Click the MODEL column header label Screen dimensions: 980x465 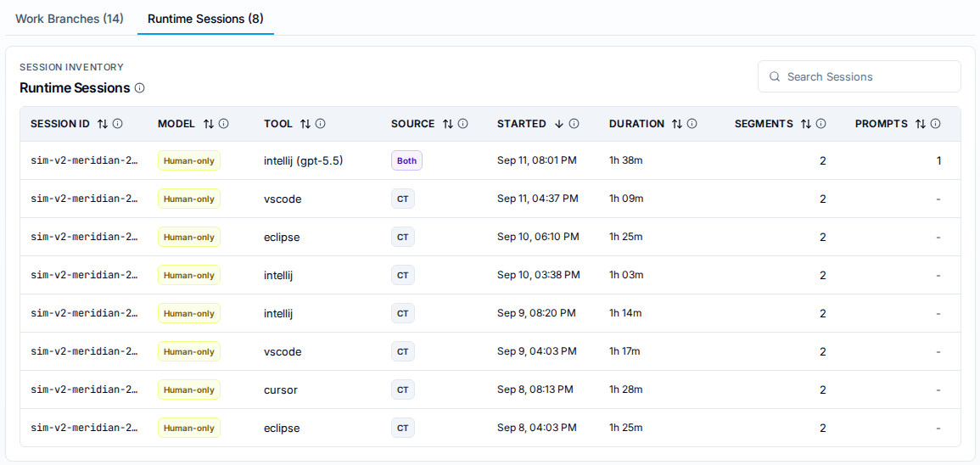pyautogui.click(x=176, y=124)
